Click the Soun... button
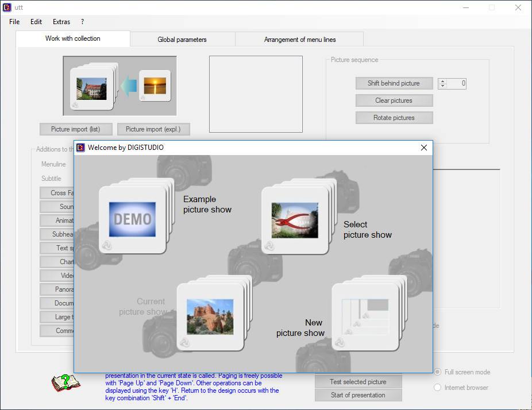Screen dimensions: 532x410 [x=57, y=207]
